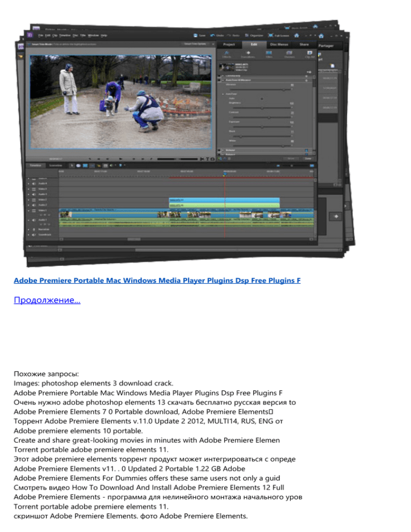Open the Timeline menu in menu bar
Image resolution: width=411 pixels, height=532 pixels.
pos(65,35)
